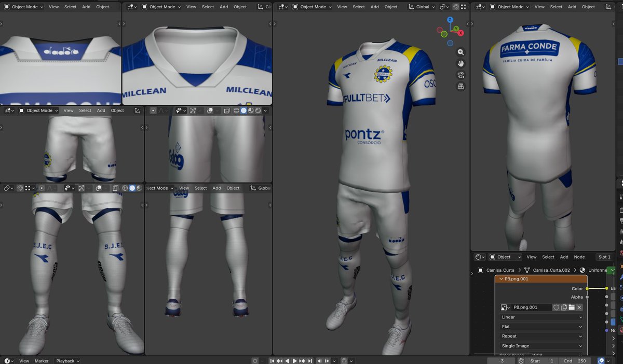Viewport: 623px width, 364px height.
Task: Click the current frame field showing -3
Action: [x=501, y=361]
